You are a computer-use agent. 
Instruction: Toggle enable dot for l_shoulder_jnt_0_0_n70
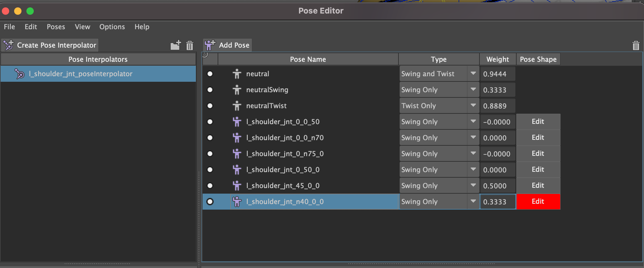point(210,138)
